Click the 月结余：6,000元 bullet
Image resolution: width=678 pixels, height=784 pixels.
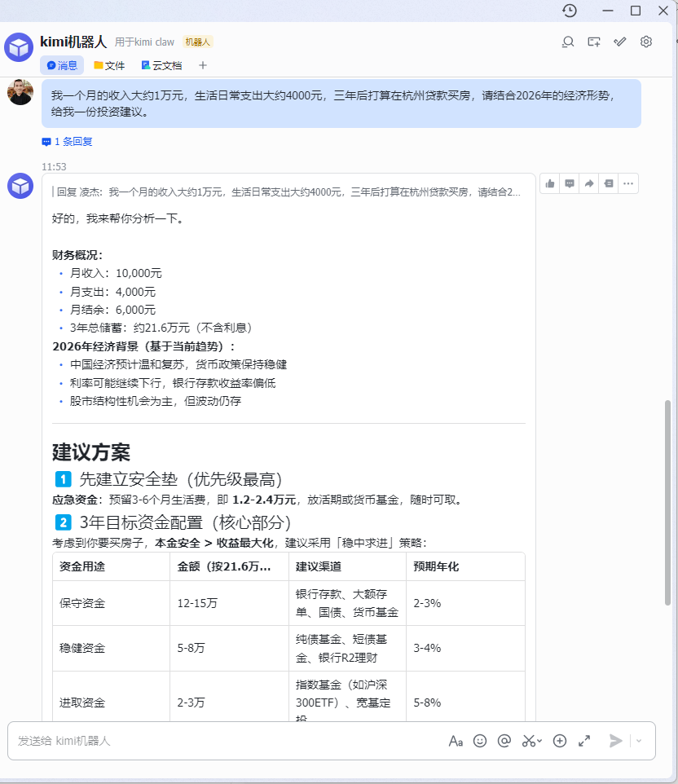pyautogui.click(x=112, y=310)
